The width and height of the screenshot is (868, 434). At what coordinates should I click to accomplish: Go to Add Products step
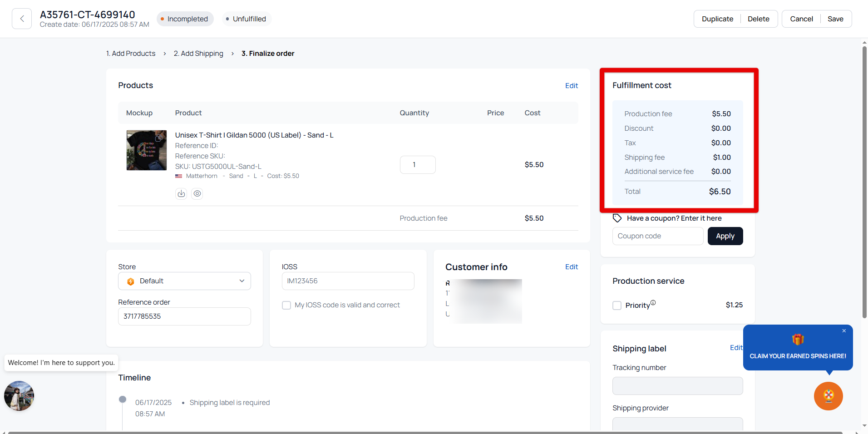pyautogui.click(x=131, y=54)
